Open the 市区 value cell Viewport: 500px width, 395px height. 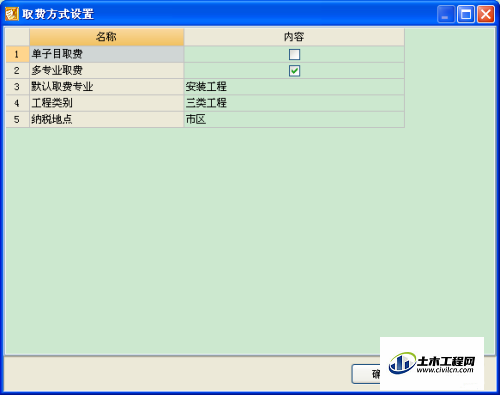pos(294,119)
